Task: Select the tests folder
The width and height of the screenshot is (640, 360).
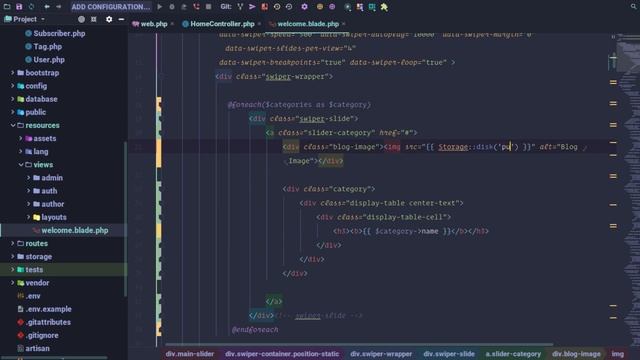Action: pyautogui.click(x=34, y=270)
